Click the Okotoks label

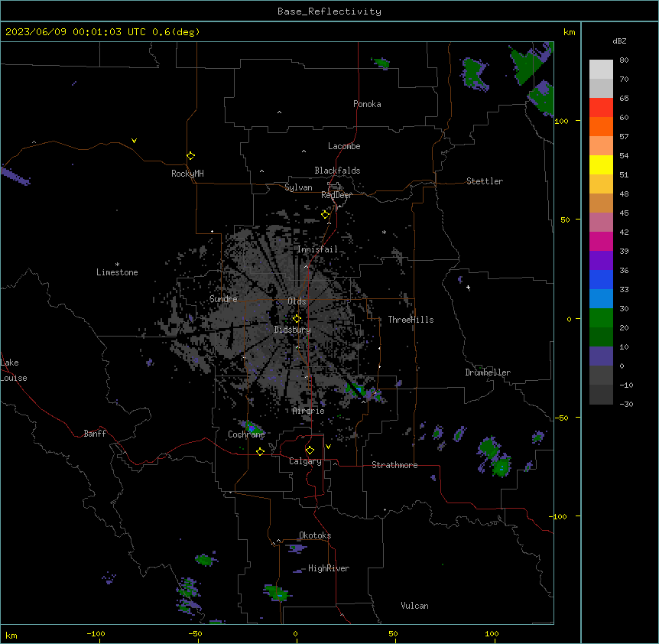315,535
